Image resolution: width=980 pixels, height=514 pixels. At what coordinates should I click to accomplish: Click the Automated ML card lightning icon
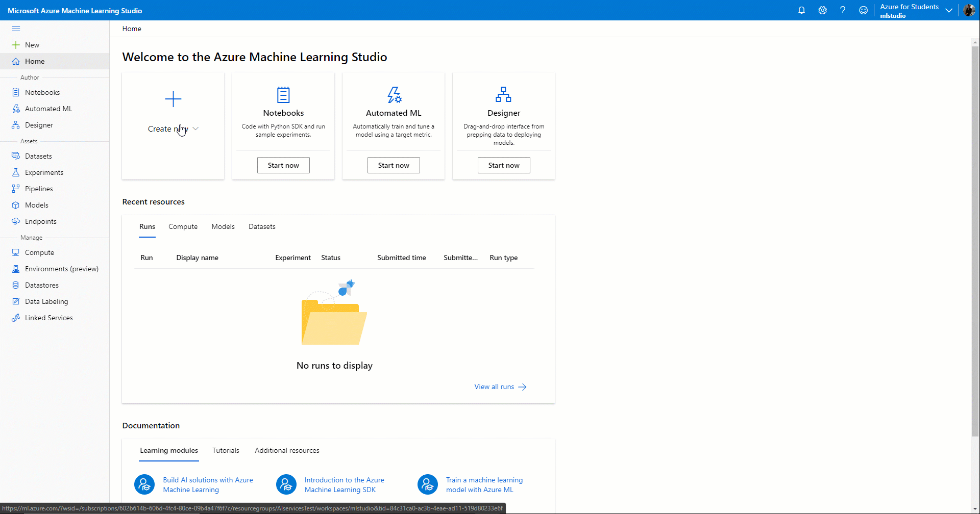pyautogui.click(x=394, y=95)
